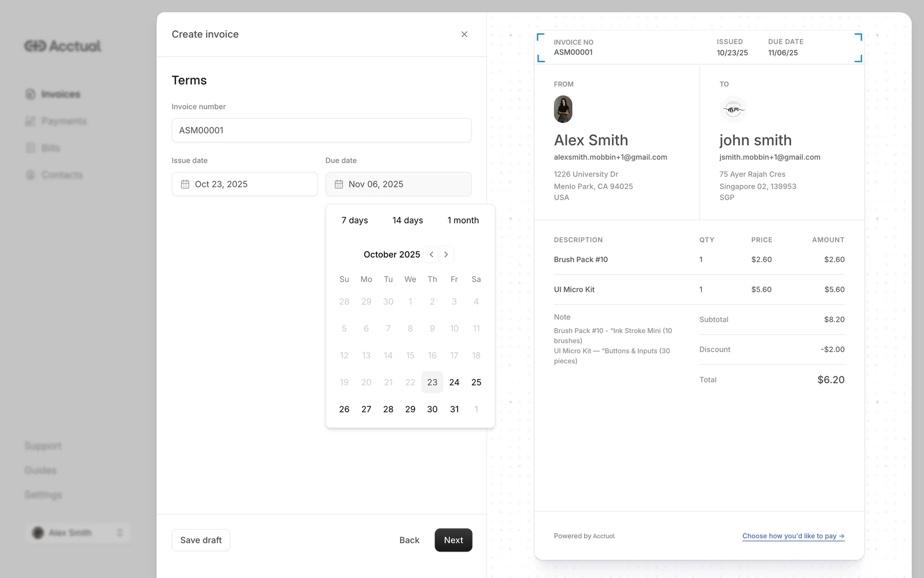Image resolution: width=924 pixels, height=578 pixels.
Task: Choose the 1 month due preset
Action: (x=463, y=220)
